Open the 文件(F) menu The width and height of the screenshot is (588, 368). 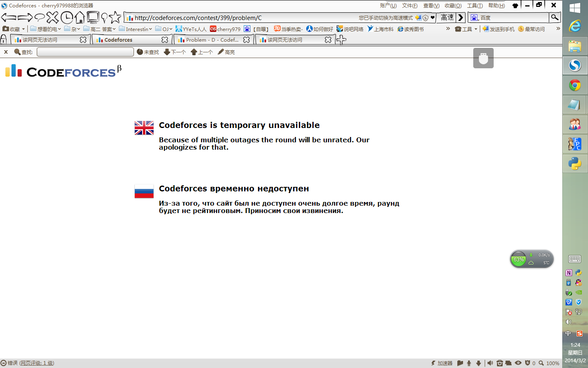[x=410, y=5]
